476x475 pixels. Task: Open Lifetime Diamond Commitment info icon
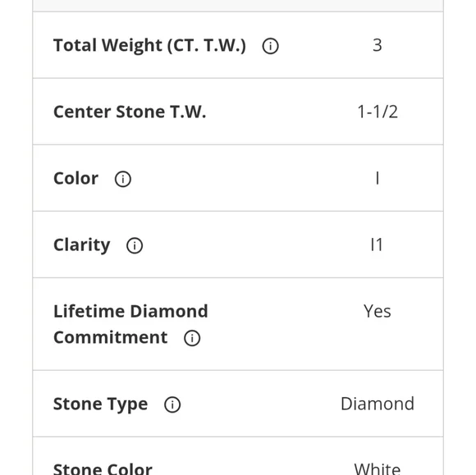pyautogui.click(x=192, y=338)
